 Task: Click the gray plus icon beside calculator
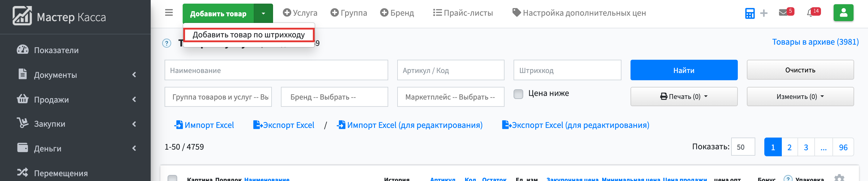(x=764, y=13)
